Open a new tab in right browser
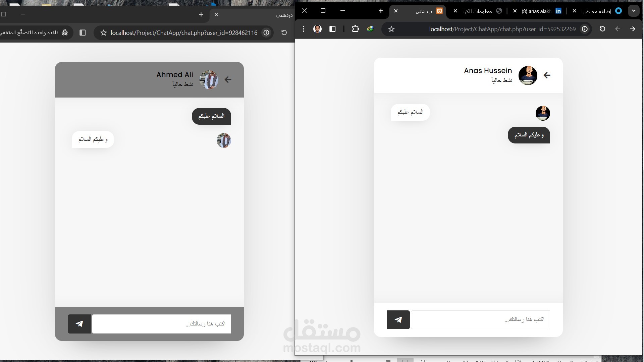The image size is (644, 362). [x=381, y=11]
